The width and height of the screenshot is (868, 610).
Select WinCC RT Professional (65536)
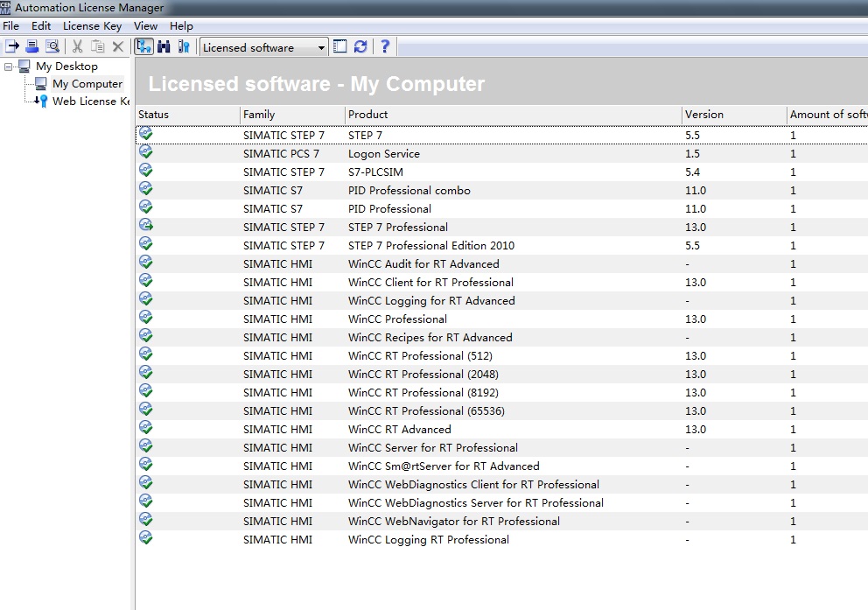[x=426, y=410]
